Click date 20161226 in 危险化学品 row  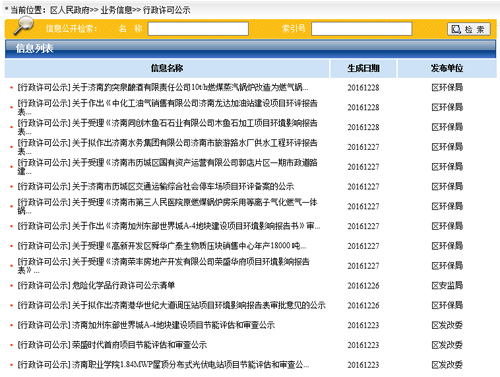tap(363, 286)
